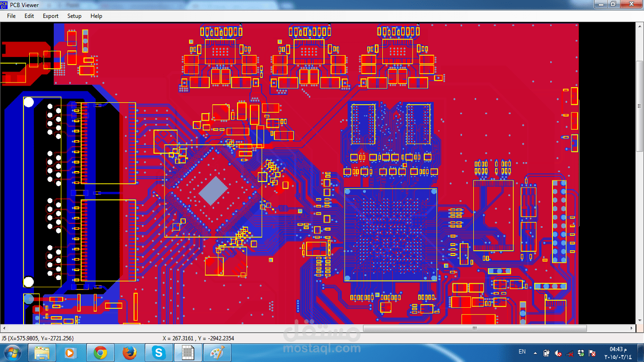Click the EN language indicator
The image size is (644, 362).
click(x=522, y=352)
